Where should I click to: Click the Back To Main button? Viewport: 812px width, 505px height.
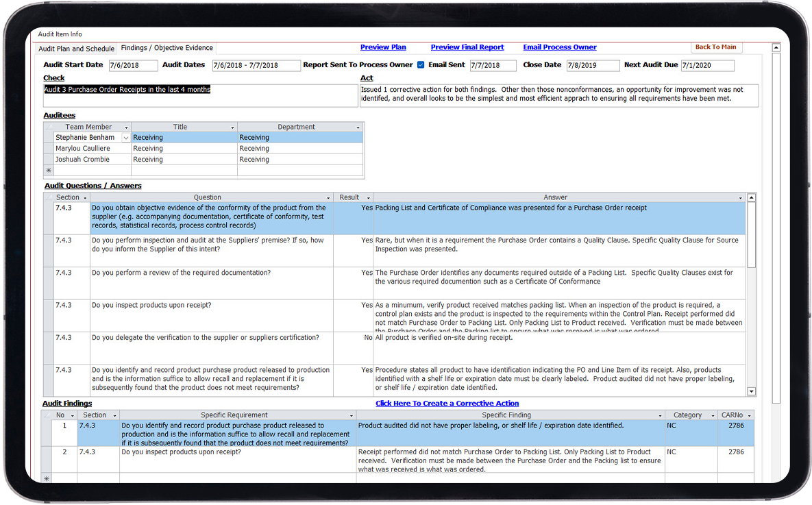[715, 47]
